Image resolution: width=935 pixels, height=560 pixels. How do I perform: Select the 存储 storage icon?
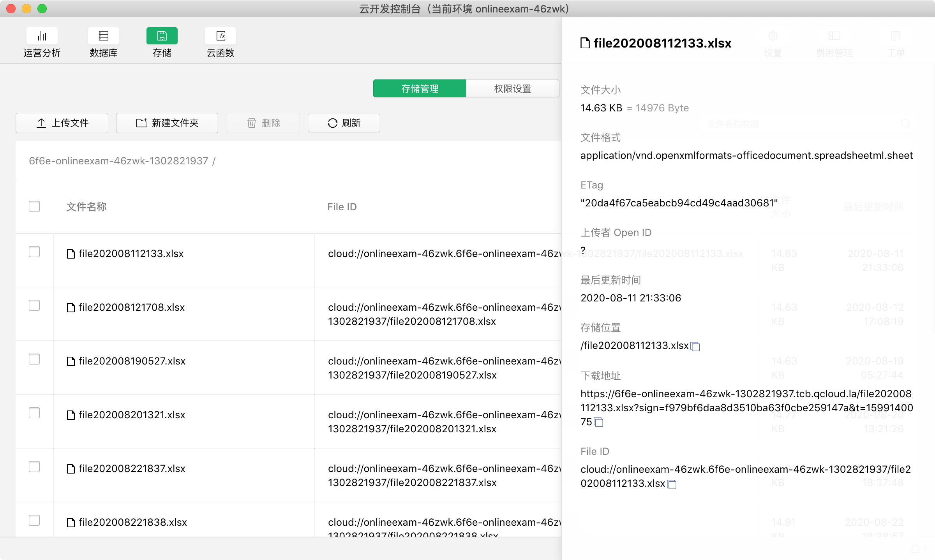click(162, 36)
